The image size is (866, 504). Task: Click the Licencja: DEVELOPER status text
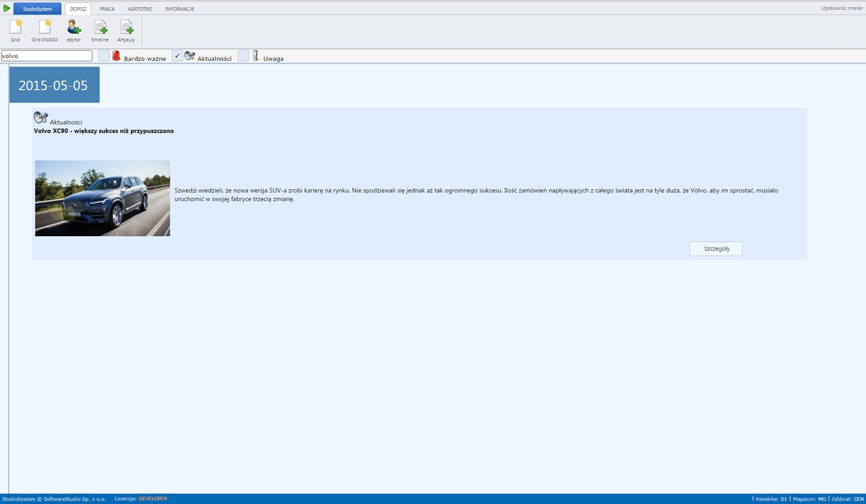[141, 498]
